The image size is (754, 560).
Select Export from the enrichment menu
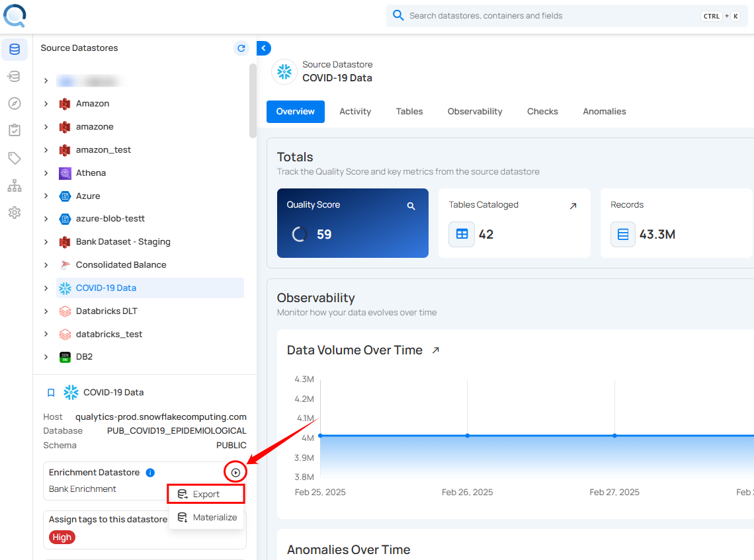click(206, 494)
